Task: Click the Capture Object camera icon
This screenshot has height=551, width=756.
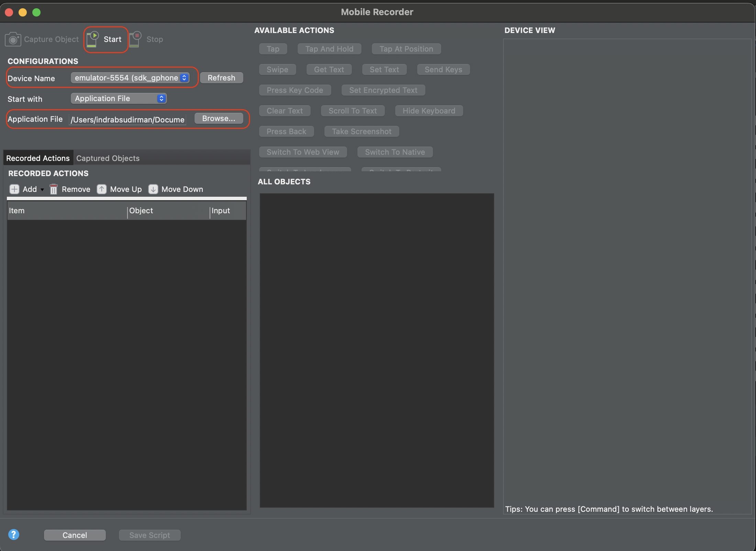Action: point(13,39)
